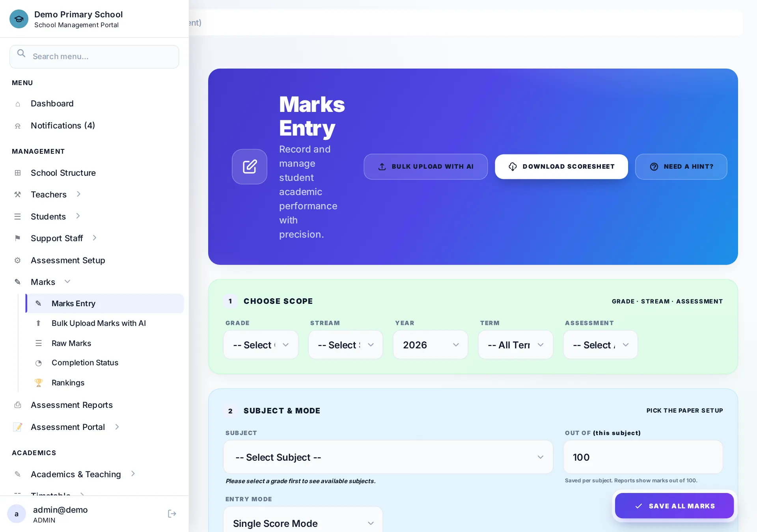
Task: Open the Year dropdown showing 2026
Action: [x=431, y=345]
